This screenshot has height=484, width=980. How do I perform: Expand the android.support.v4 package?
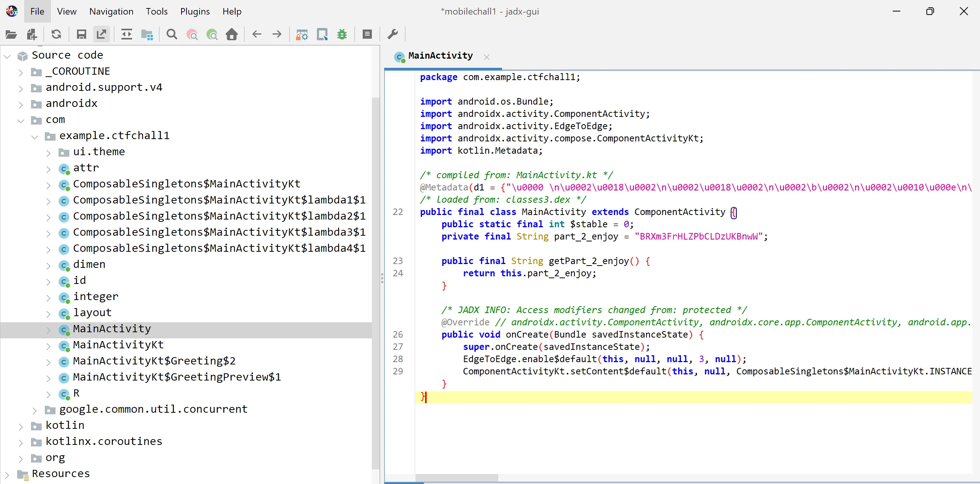pyautogui.click(x=21, y=88)
